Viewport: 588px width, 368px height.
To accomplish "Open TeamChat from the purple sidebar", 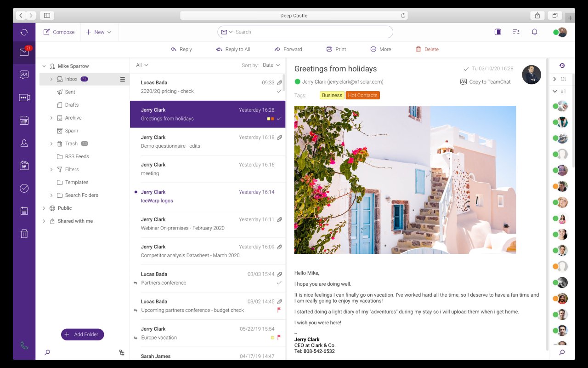I will point(24,75).
